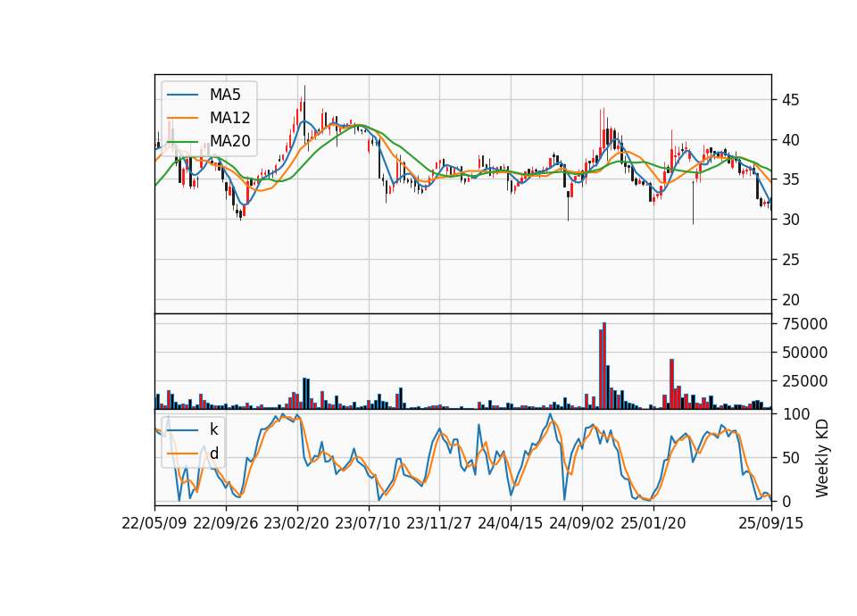Click the tallest volume bar near 75000
Image resolution: width=857 pixels, height=616 pixels.
click(604, 366)
